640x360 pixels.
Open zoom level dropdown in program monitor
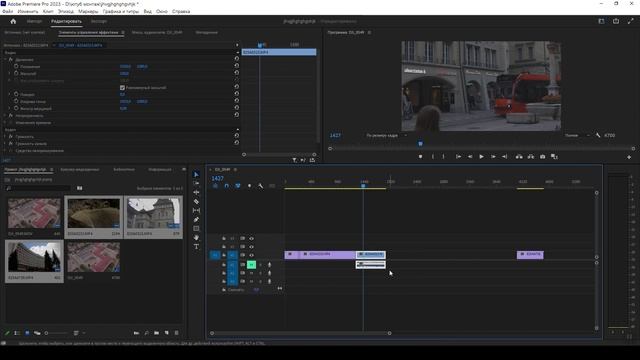tap(386, 135)
